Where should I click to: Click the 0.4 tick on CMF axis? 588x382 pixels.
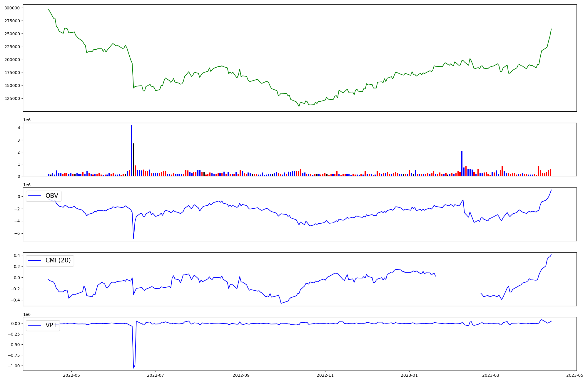click(17, 255)
